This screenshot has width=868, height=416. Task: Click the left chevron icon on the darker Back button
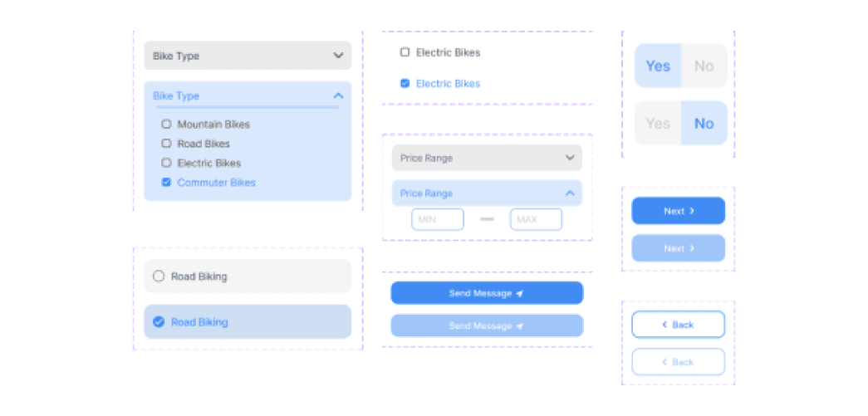click(664, 325)
